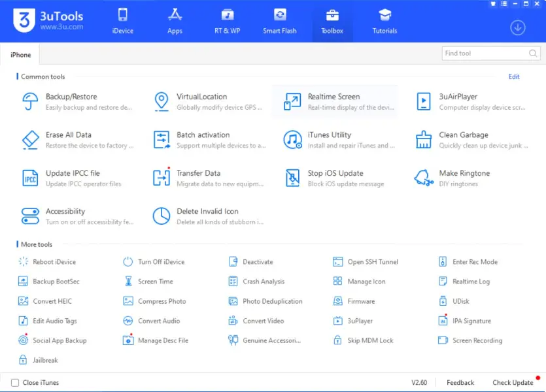Screen dimensions: 546x392
Task: Open the Realtime Screen tool icon
Action: click(292, 101)
